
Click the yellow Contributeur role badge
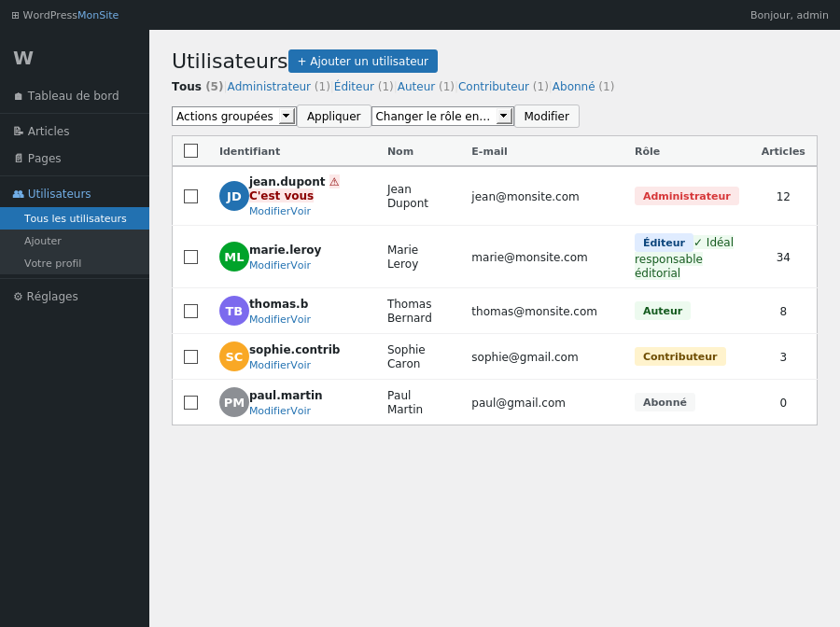[679, 356]
